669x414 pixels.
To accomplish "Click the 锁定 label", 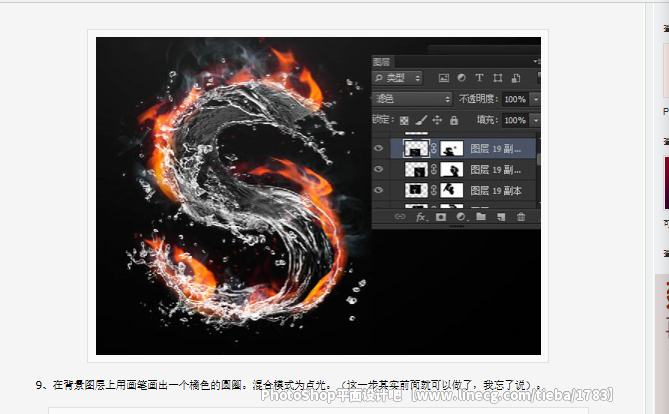I will point(383,119).
